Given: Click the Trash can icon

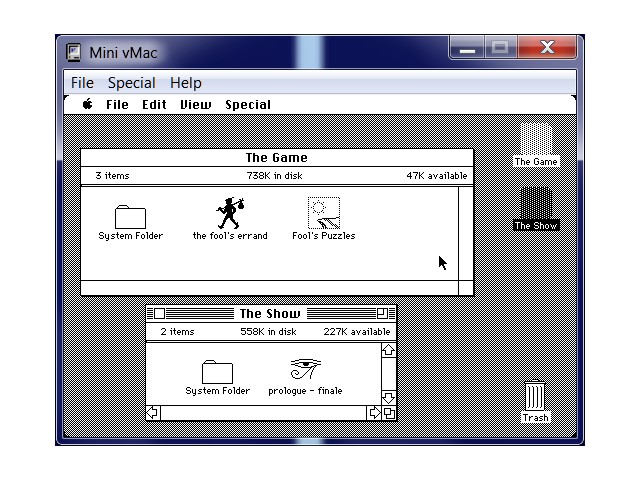Looking at the screenshot, I should click(x=535, y=395).
